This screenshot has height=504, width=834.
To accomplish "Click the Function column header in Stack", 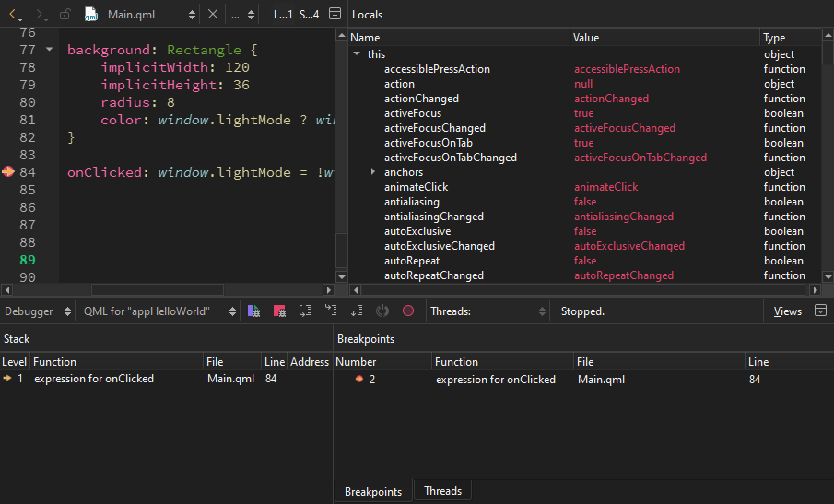I will point(116,361).
